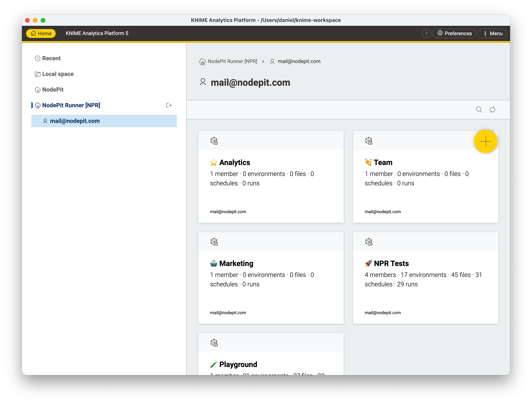Refresh the space list

(x=492, y=109)
